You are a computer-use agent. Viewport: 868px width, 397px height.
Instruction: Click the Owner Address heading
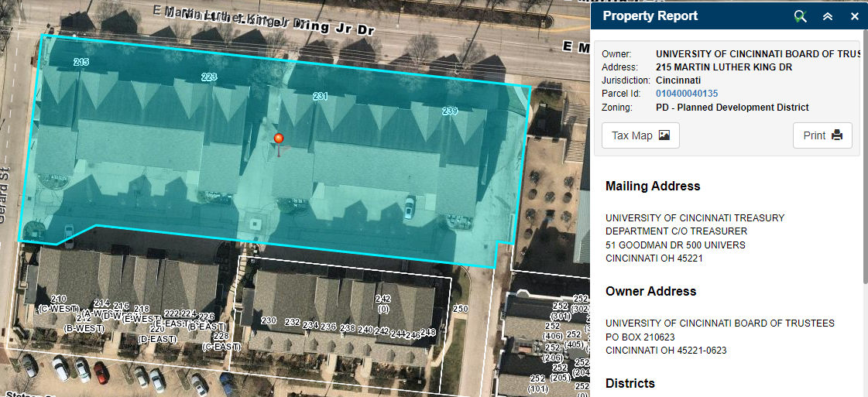(650, 291)
